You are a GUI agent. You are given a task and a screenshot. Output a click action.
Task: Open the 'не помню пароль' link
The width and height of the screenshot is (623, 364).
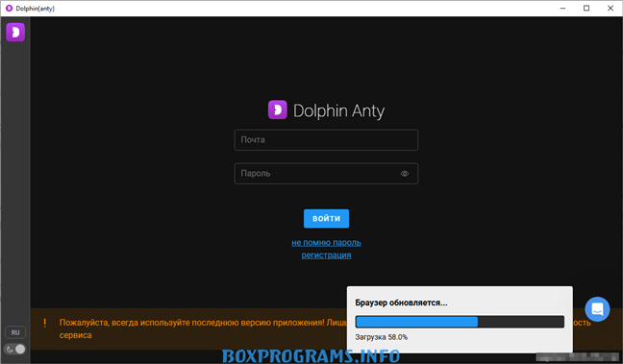[x=326, y=243]
